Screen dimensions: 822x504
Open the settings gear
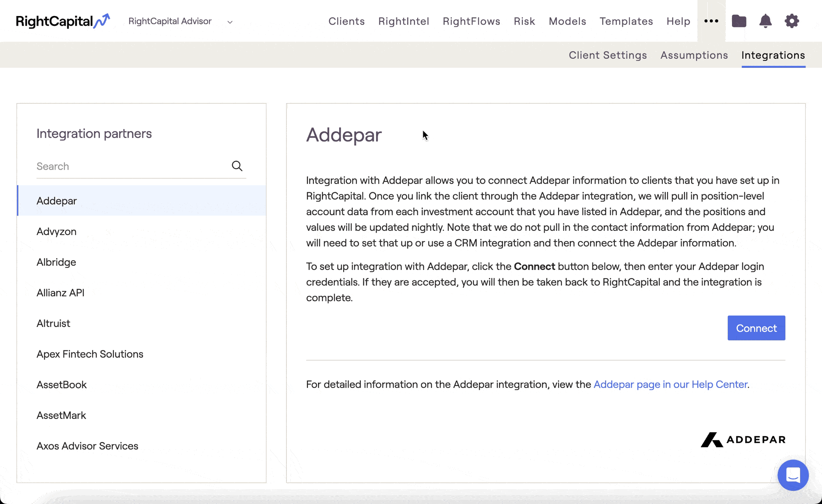(x=792, y=21)
